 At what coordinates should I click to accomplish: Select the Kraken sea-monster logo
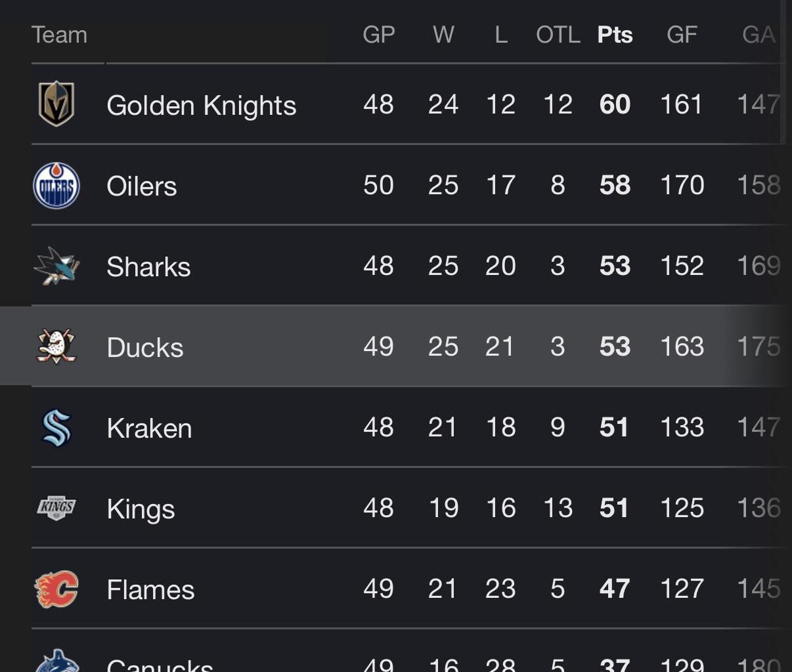pyautogui.click(x=57, y=427)
